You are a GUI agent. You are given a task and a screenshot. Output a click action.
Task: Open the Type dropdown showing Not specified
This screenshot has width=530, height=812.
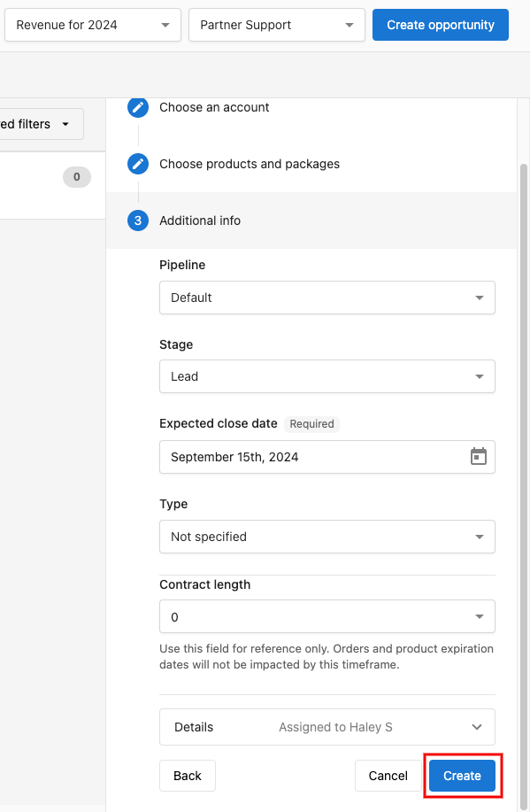pyautogui.click(x=327, y=537)
